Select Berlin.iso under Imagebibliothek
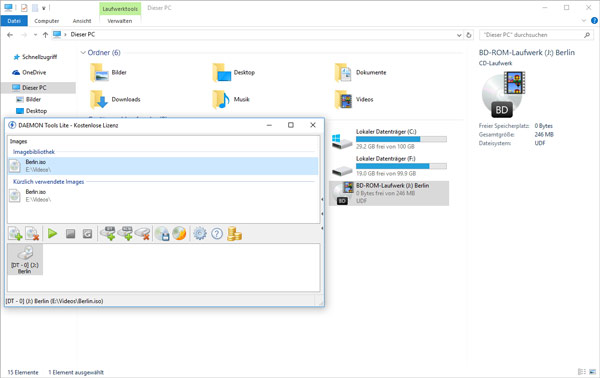 click(163, 166)
